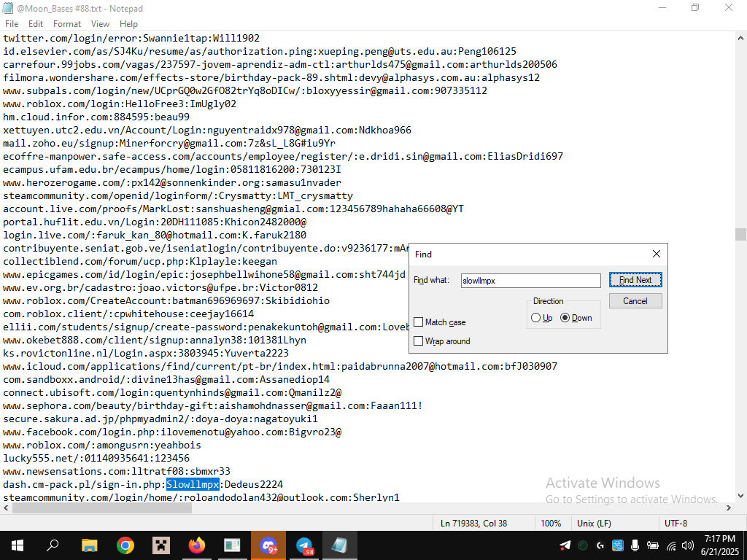Select the Down direction radio button
The height and width of the screenshot is (560, 747).
click(565, 318)
